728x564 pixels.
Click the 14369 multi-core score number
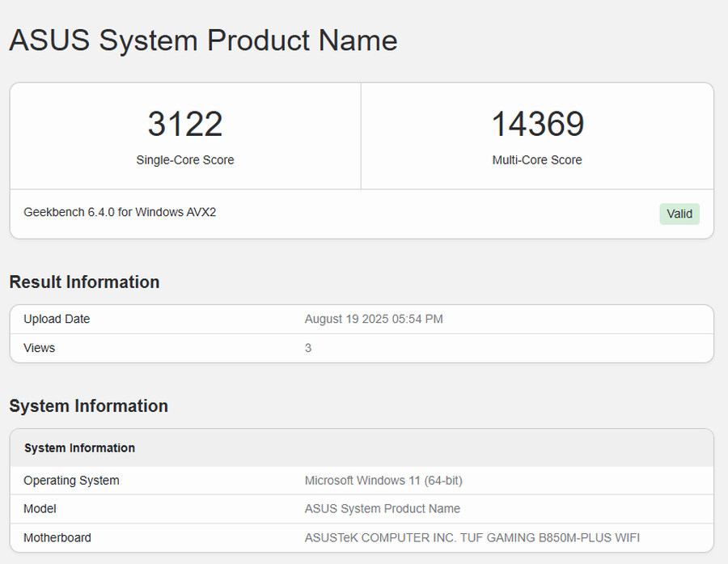(537, 124)
